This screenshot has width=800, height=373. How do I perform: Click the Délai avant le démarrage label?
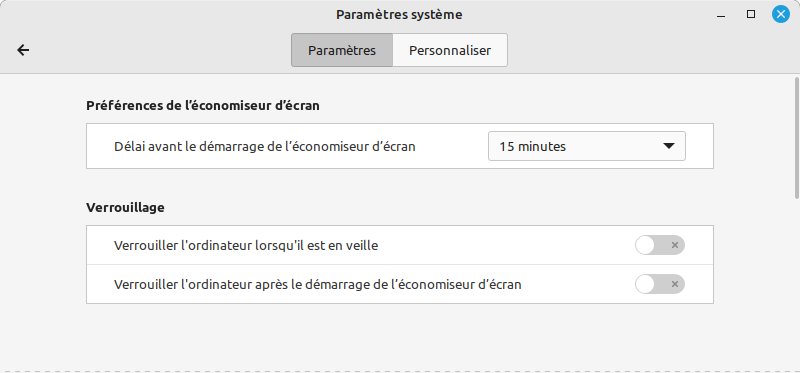[x=265, y=147]
